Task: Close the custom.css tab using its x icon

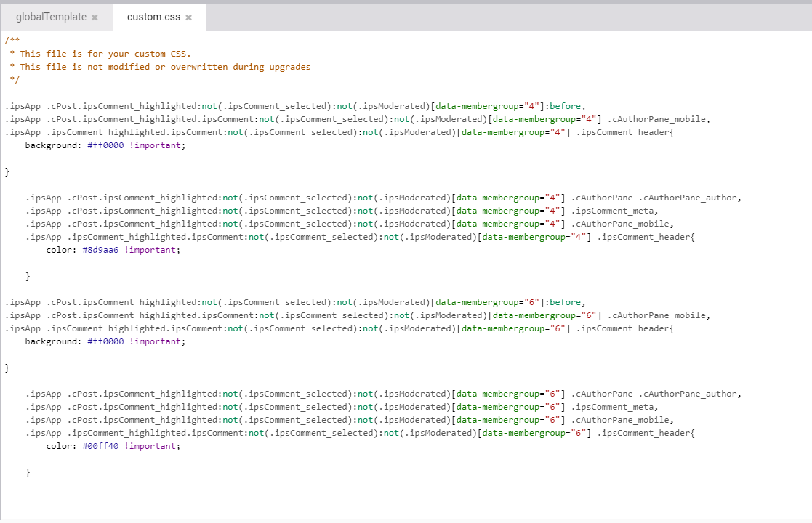Action: [x=188, y=17]
